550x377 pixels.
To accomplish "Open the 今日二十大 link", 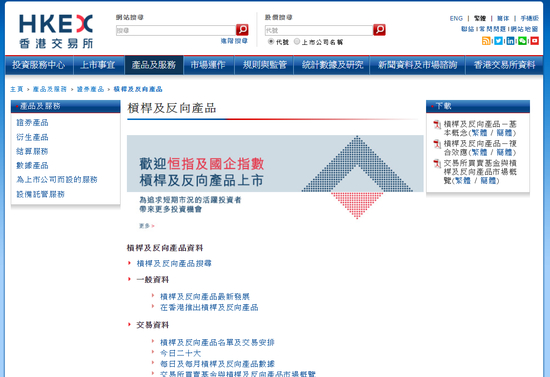I will (x=180, y=353).
